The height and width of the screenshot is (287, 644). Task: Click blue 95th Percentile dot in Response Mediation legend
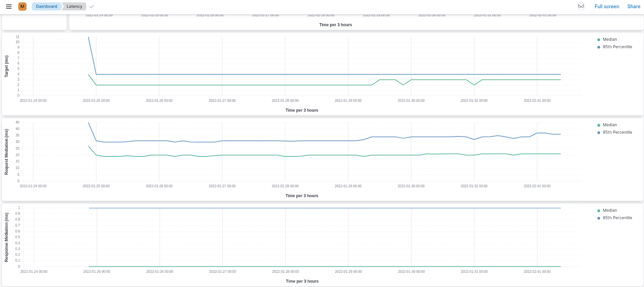(598, 218)
